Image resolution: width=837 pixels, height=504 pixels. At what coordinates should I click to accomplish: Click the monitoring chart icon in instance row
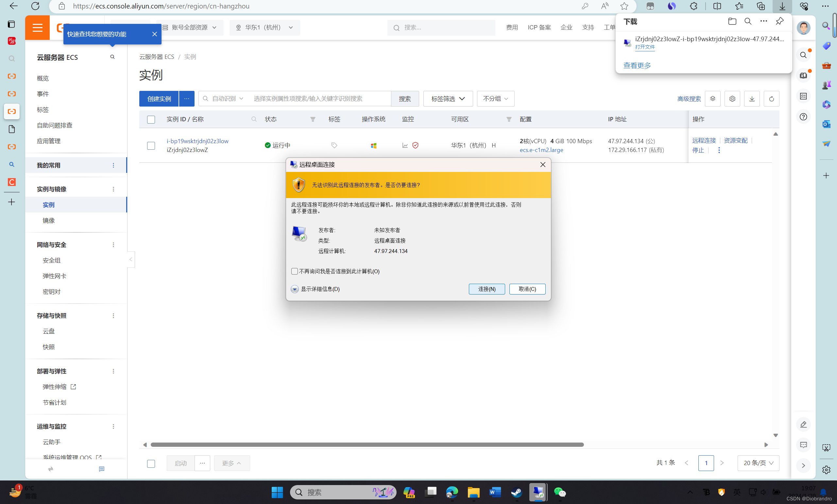[x=405, y=145]
